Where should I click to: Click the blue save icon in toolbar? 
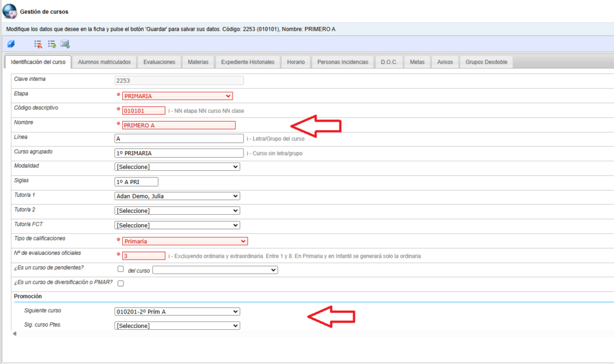coord(11,44)
